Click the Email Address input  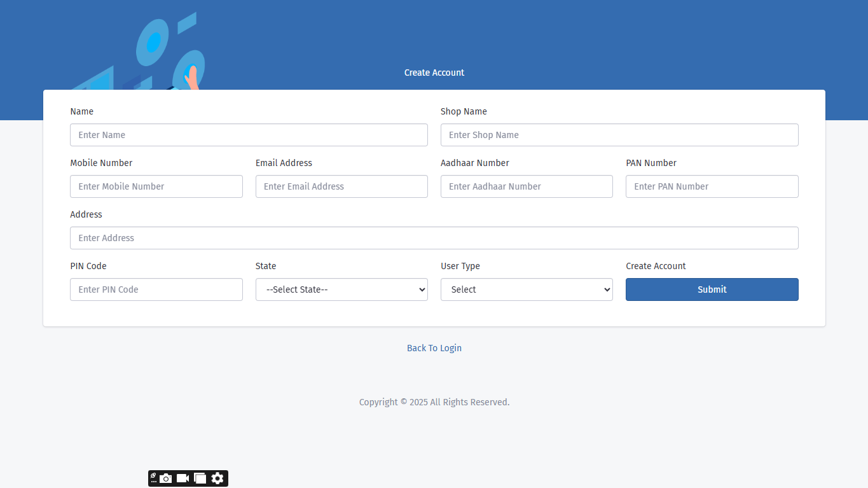tap(341, 186)
